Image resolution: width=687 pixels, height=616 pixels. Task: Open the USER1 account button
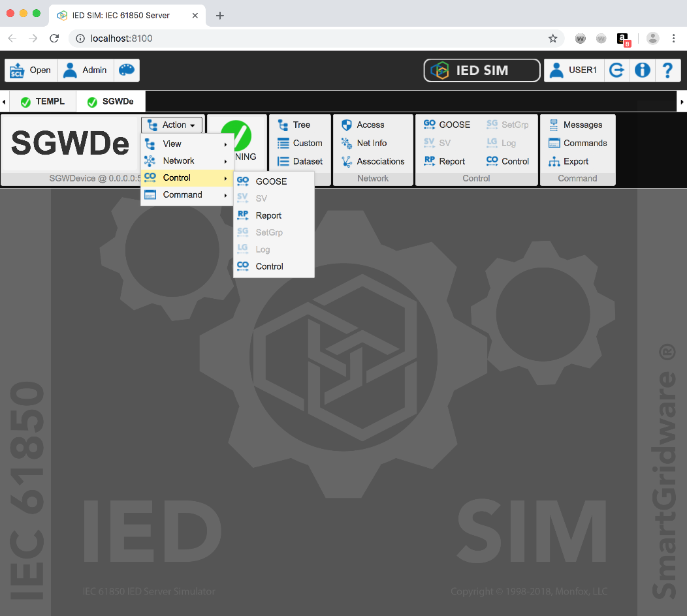574,70
